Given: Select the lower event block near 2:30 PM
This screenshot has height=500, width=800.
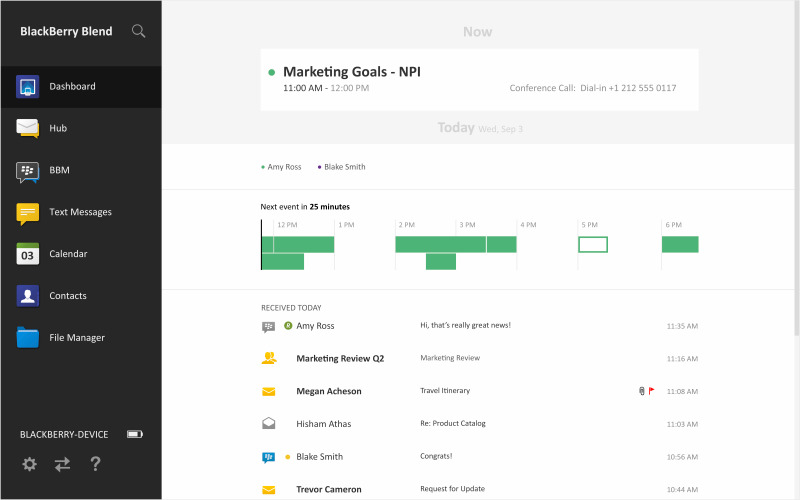Looking at the screenshot, I should tap(441, 262).
